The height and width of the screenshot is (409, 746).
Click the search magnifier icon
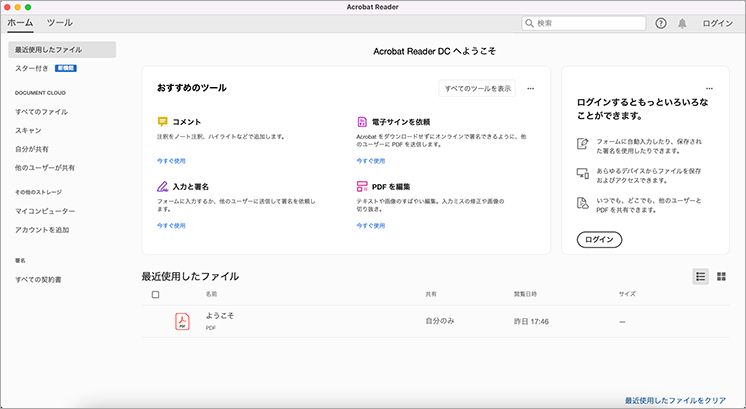coord(529,23)
